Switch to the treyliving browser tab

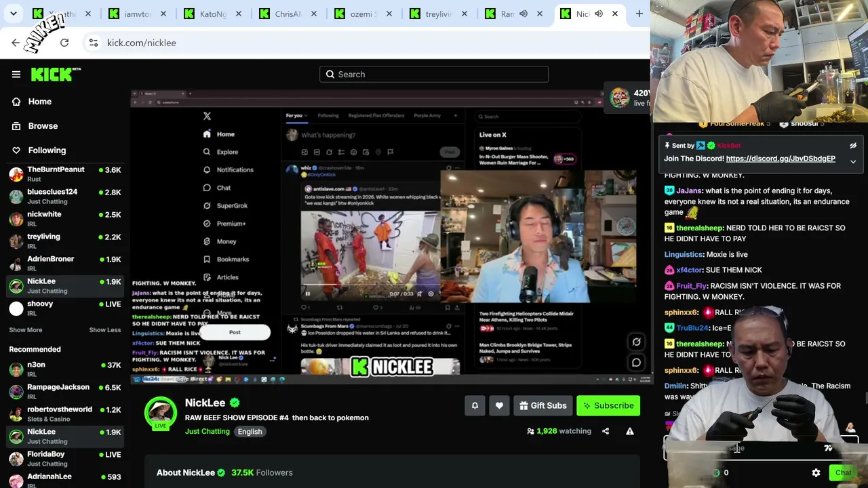click(x=439, y=14)
